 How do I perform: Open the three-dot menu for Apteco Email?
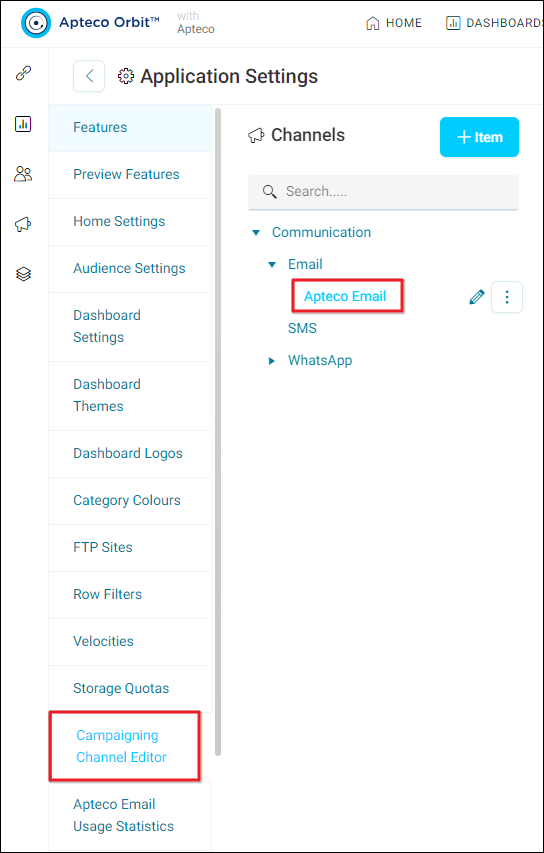tap(507, 297)
